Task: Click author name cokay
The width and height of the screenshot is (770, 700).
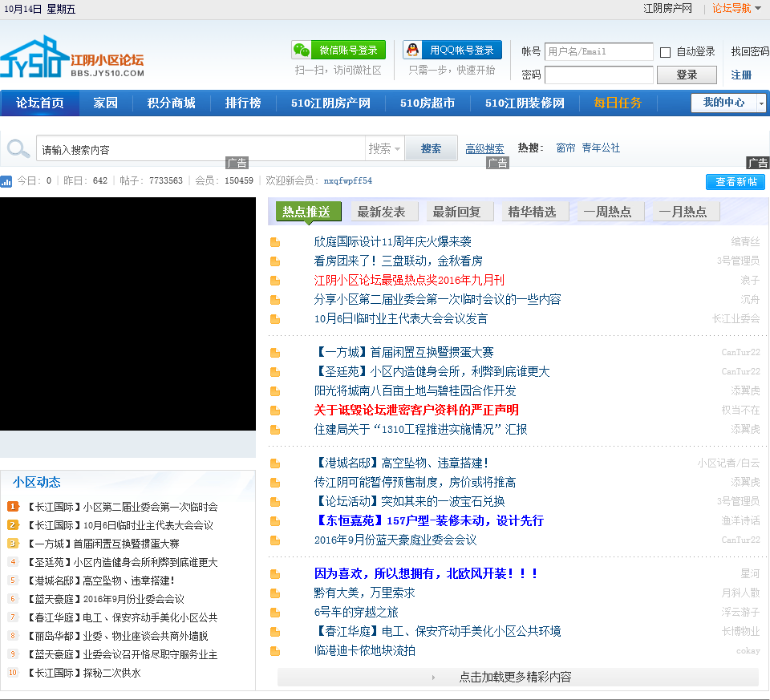Action: (x=748, y=651)
